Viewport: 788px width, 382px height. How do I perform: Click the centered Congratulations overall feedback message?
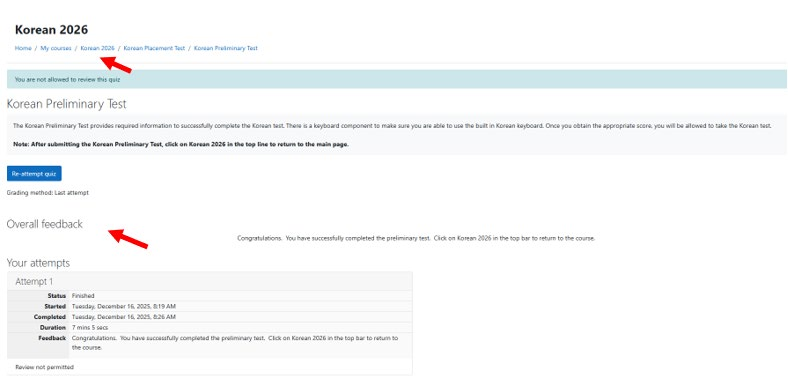click(416, 238)
